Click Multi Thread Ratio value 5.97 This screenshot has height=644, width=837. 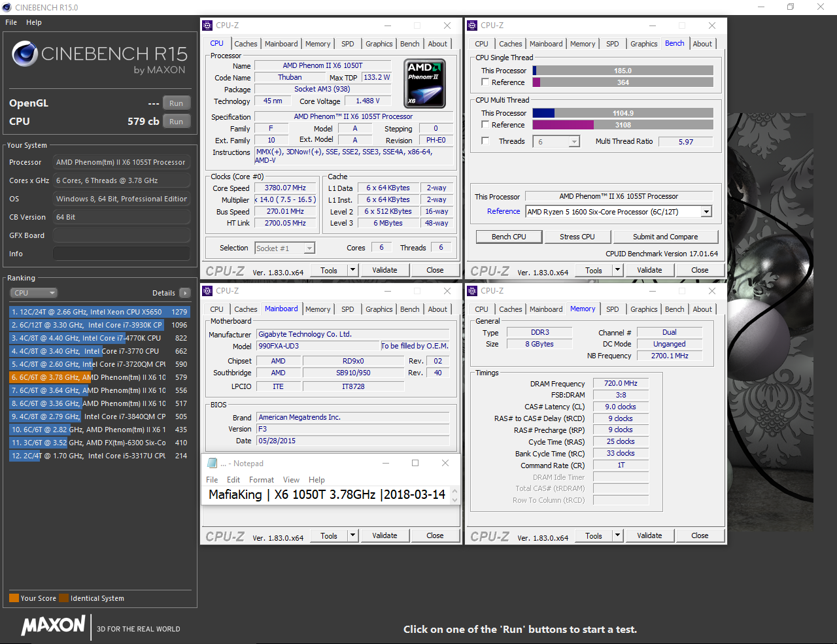(686, 141)
